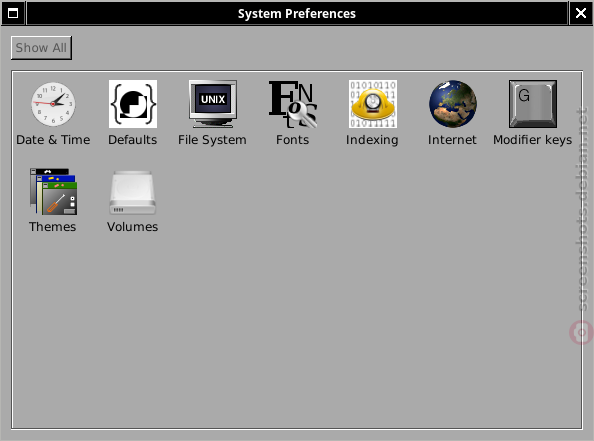The height and width of the screenshot is (441, 594).
Task: Open the Date & Time clock icon
Action: click(53, 104)
